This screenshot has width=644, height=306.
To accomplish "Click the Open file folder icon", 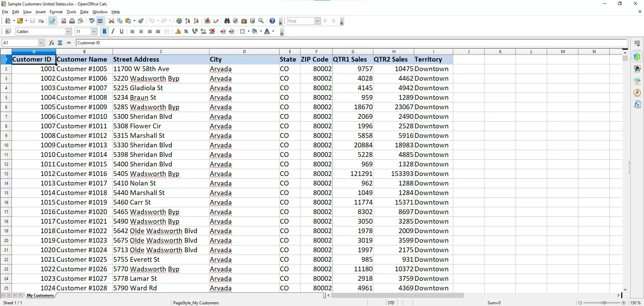I will point(20,21).
